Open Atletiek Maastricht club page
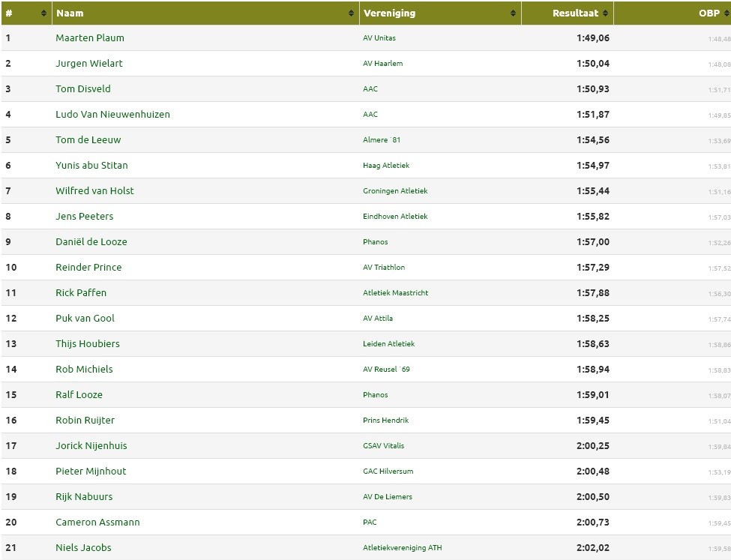The height and width of the screenshot is (560, 731). 395,293
